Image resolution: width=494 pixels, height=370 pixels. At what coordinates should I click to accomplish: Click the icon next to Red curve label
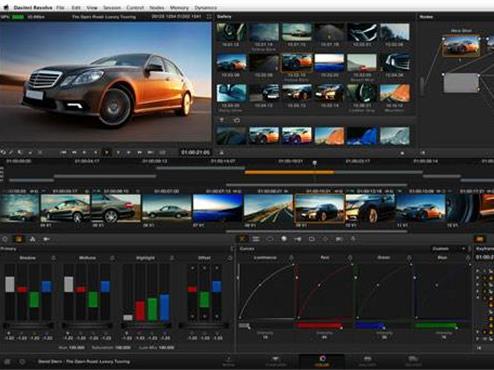coord(350,258)
